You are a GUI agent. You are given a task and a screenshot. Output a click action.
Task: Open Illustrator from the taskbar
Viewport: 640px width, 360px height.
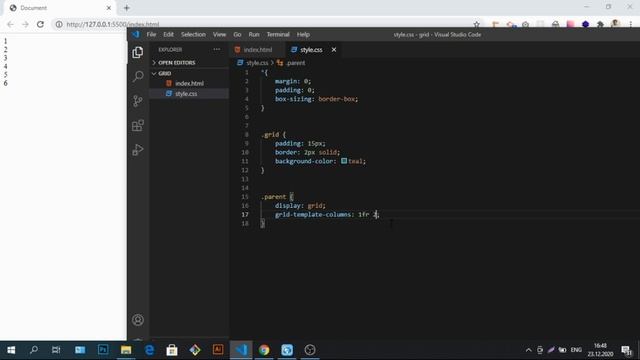218,350
